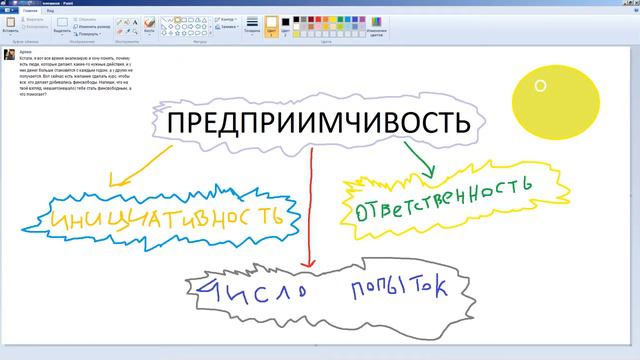Select the Fill with color bucket tool
This screenshot has height=360, width=640.
(127, 22)
